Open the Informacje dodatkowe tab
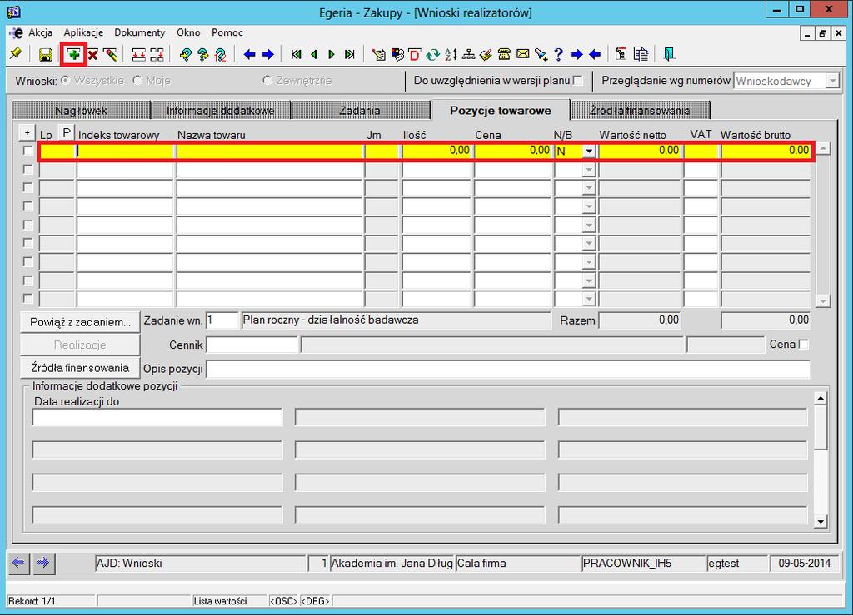This screenshot has height=616, width=853. (x=220, y=111)
